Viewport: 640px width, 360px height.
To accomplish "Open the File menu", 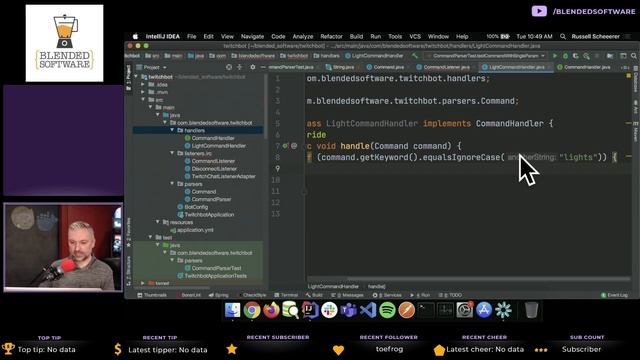I will point(191,36).
